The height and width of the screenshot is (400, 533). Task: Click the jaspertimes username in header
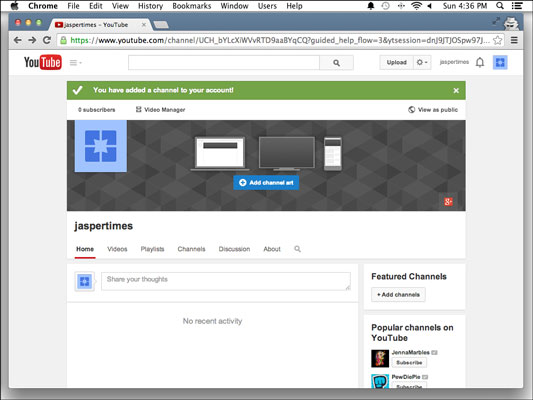click(454, 62)
